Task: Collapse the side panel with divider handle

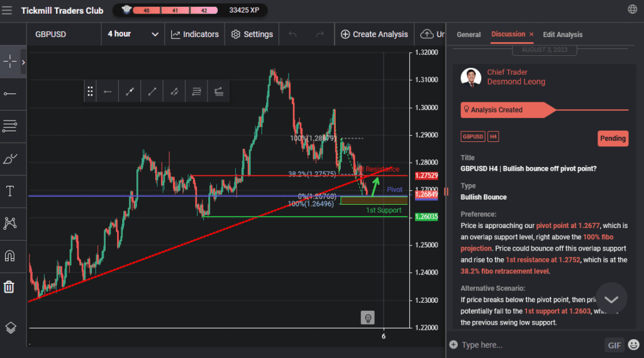Action: [x=447, y=191]
